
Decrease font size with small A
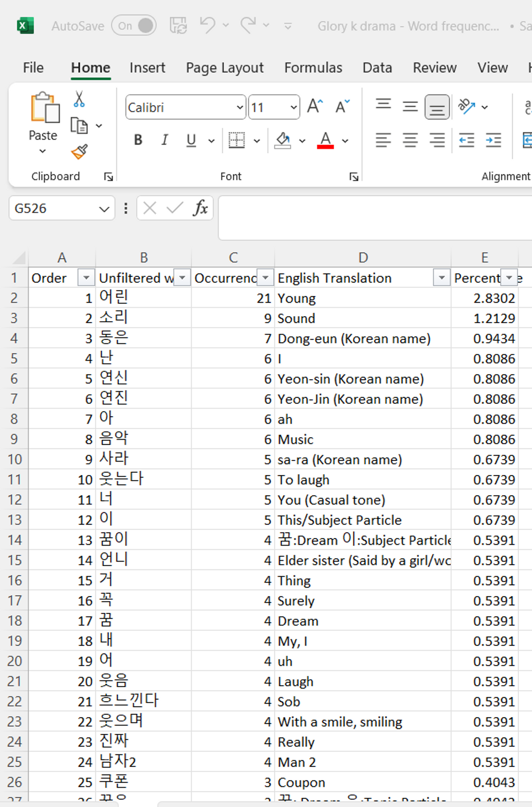[342, 106]
